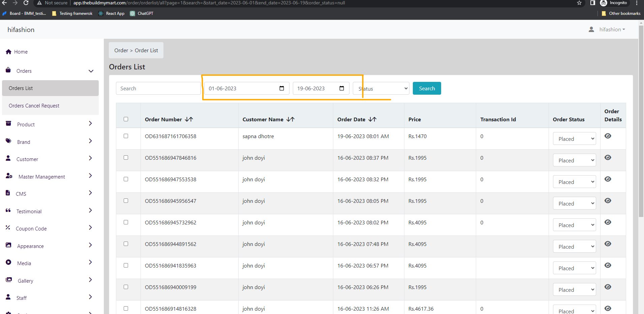Open Board - BMM_testi bookmark
The image size is (644, 314).
click(x=24, y=13)
